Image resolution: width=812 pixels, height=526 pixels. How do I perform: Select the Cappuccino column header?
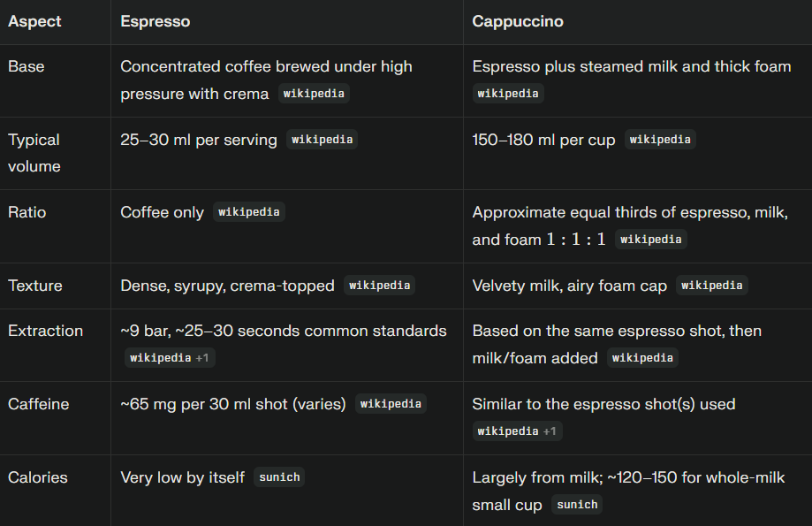pos(518,21)
